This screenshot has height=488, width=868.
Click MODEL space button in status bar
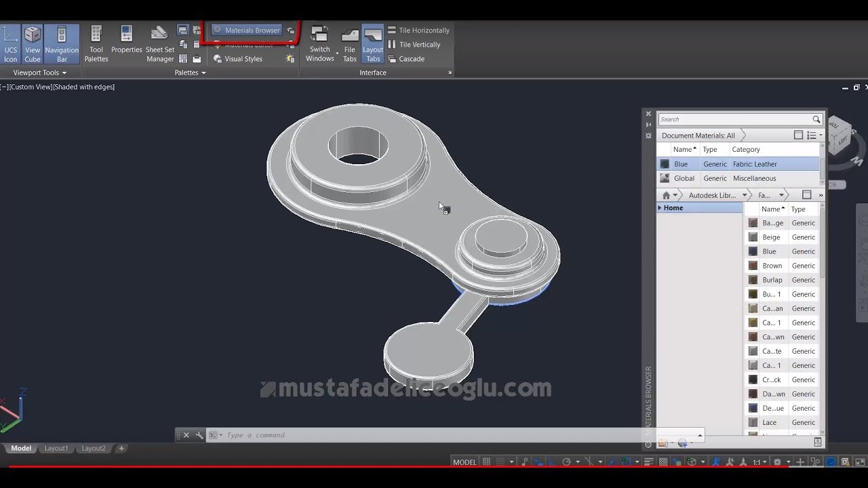pyautogui.click(x=465, y=462)
